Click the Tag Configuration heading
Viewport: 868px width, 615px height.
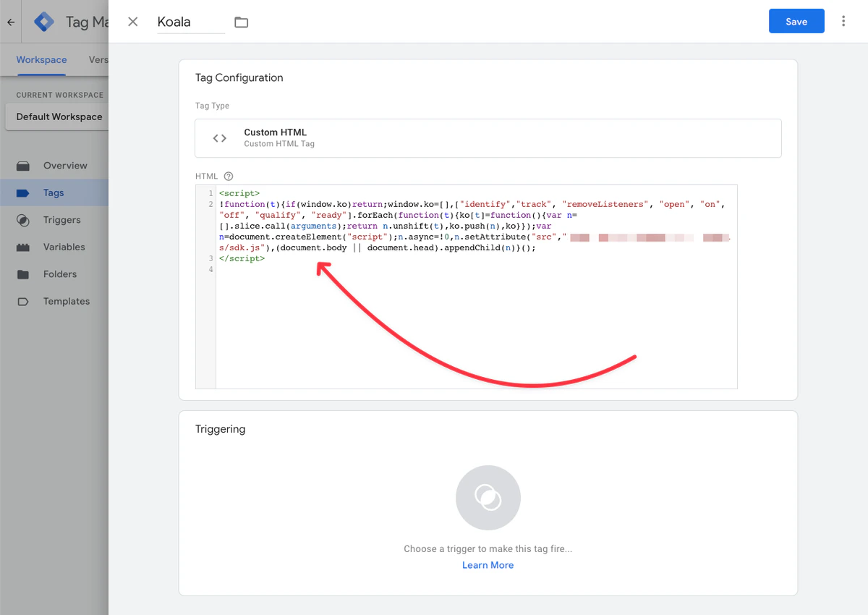[239, 77]
